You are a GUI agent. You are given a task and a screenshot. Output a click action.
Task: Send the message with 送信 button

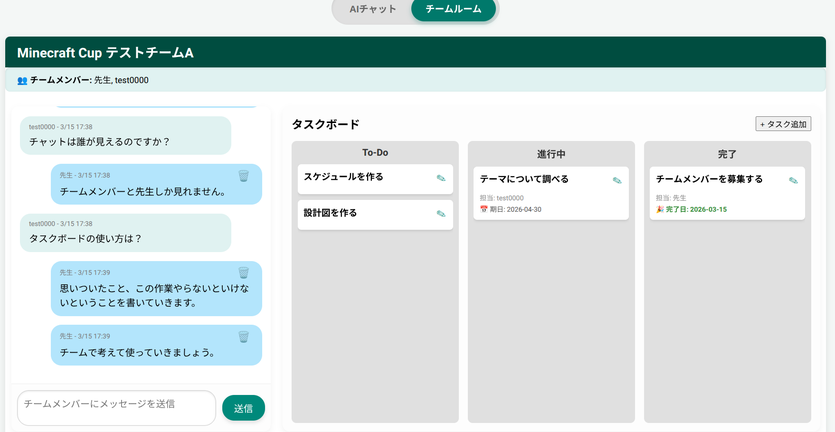[x=243, y=408]
